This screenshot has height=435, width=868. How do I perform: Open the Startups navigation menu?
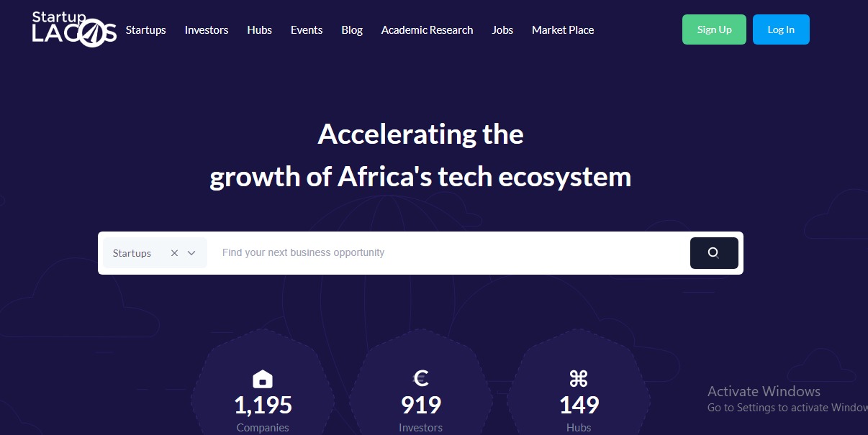[x=145, y=30]
